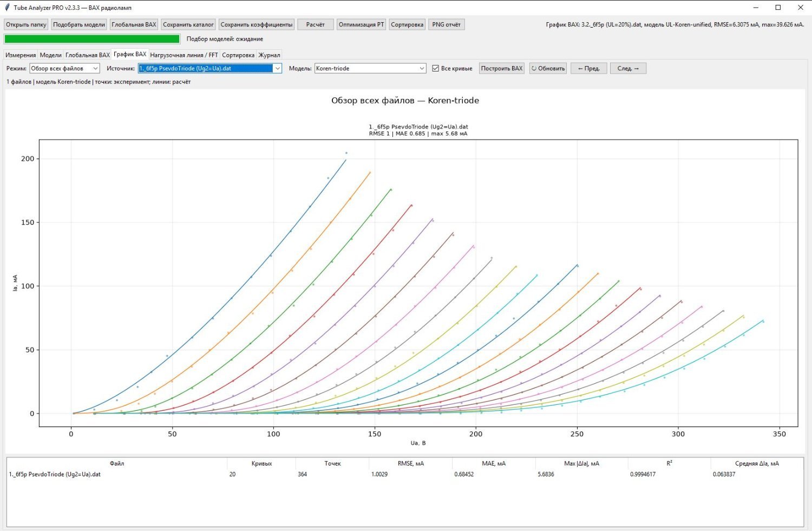Go to next file with След. →

pyautogui.click(x=628, y=68)
